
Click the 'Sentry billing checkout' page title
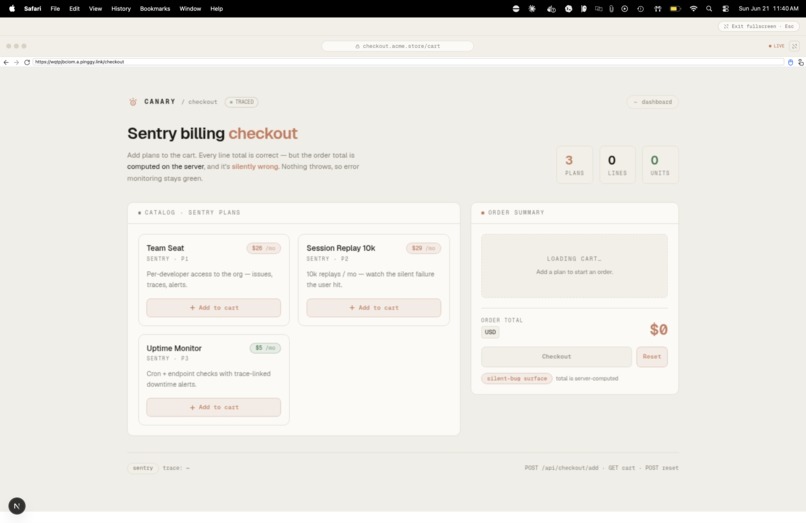click(x=212, y=133)
